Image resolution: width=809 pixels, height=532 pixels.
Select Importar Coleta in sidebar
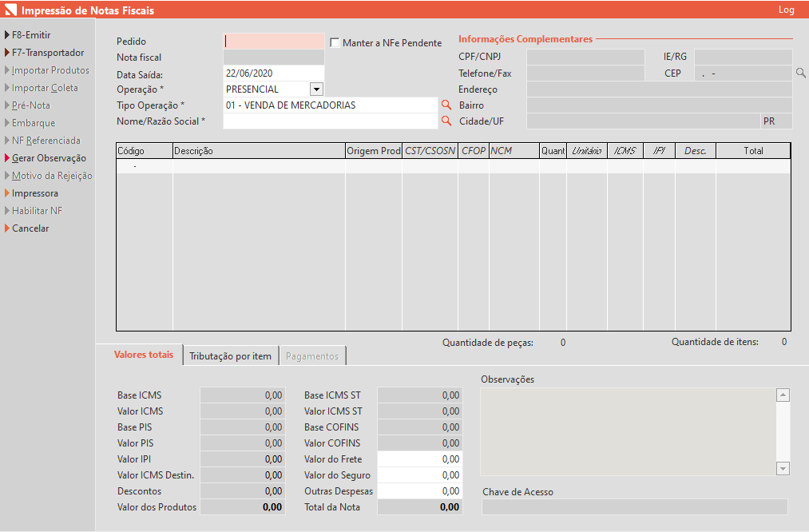click(45, 88)
